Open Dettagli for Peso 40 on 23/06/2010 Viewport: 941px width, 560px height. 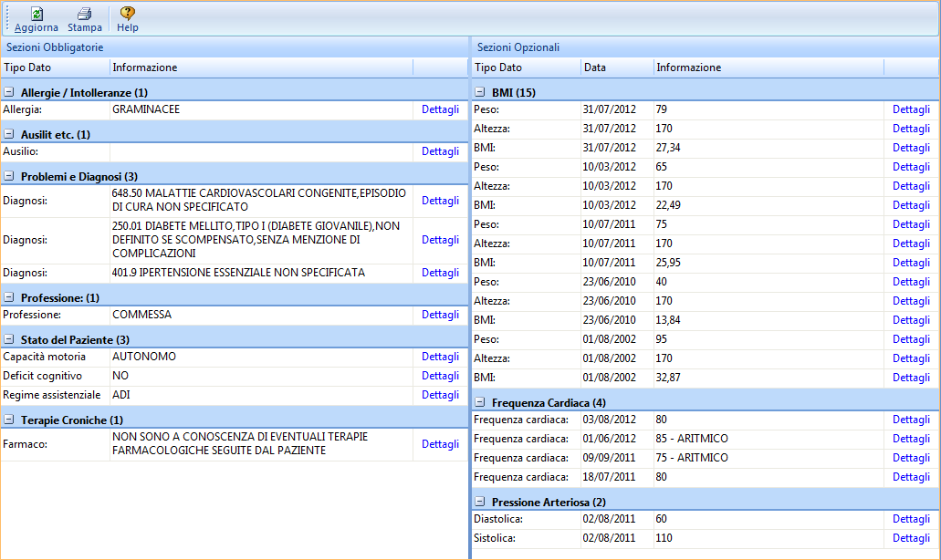pyautogui.click(x=911, y=282)
